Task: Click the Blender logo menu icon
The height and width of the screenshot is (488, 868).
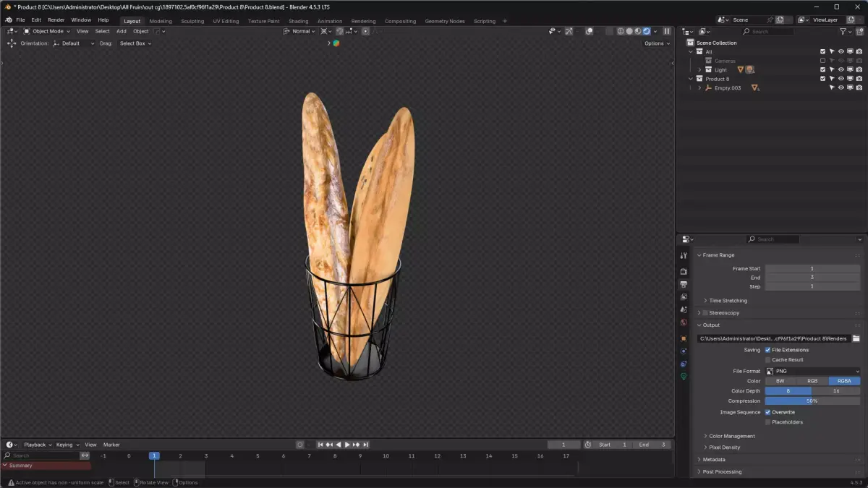Action: tap(9, 20)
